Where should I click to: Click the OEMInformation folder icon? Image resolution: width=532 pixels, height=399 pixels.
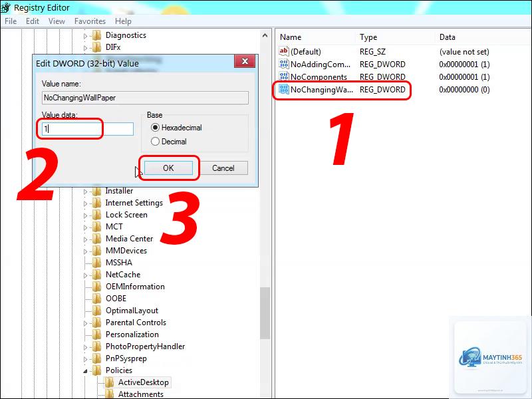97,287
